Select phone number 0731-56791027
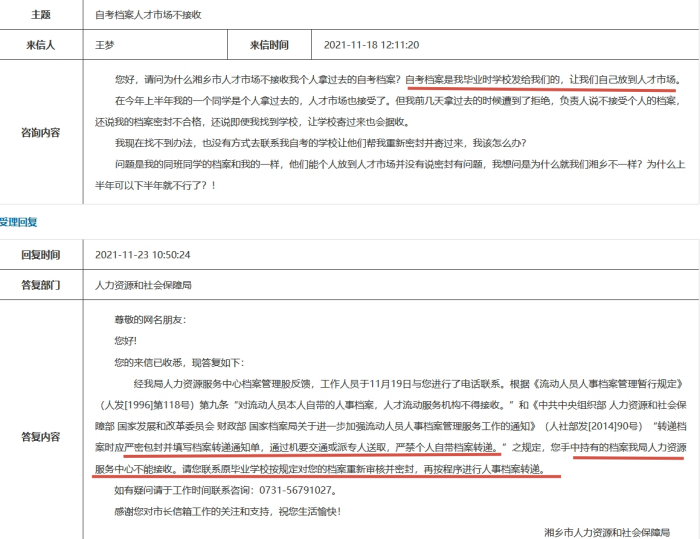 click(x=295, y=490)
